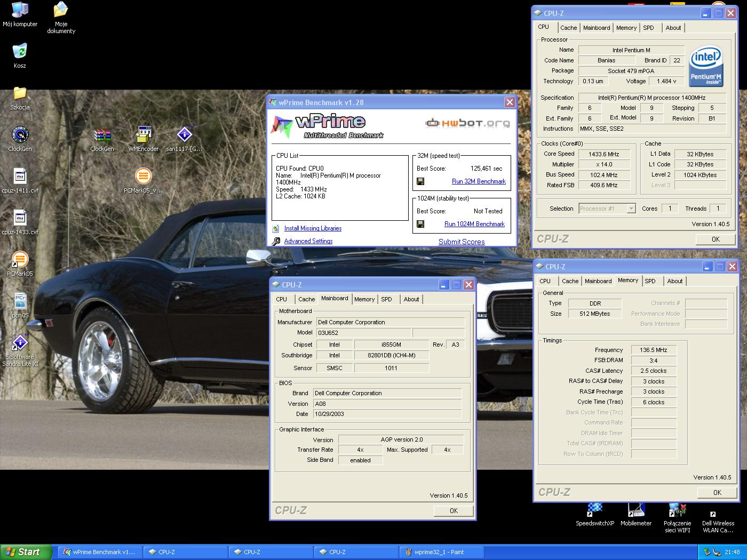Click the chipset value i855GM

click(x=392, y=345)
